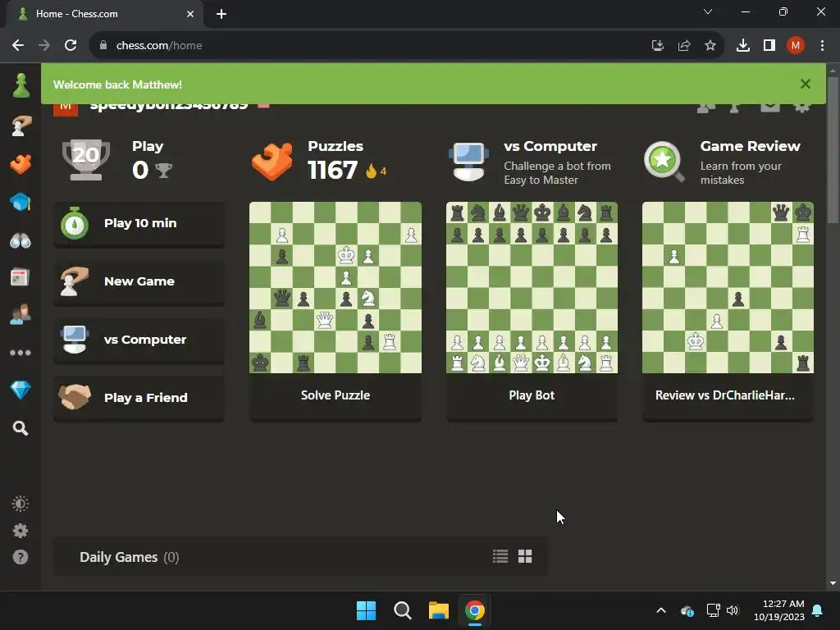Open the vs Computer heading link
Viewport: 840px width, 630px height.
[x=550, y=146]
